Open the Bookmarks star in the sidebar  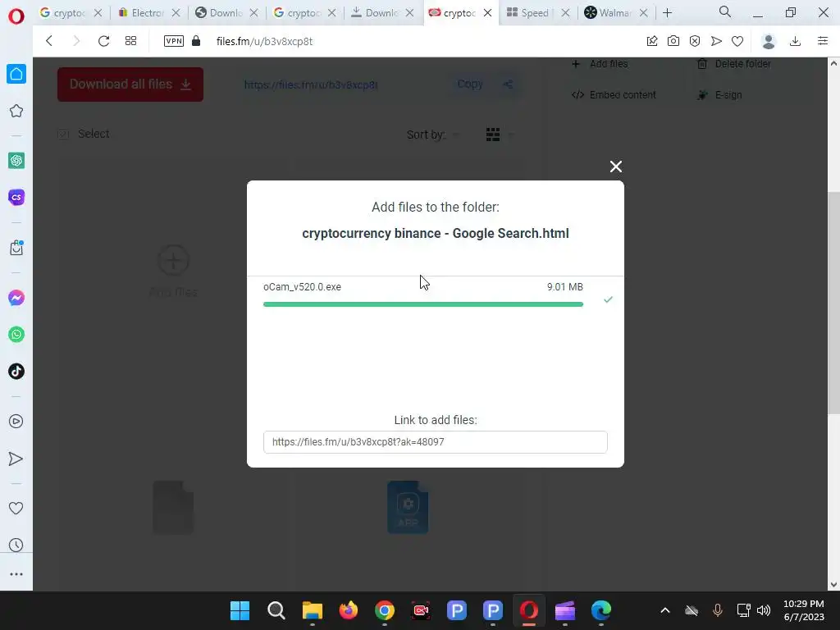click(16, 111)
